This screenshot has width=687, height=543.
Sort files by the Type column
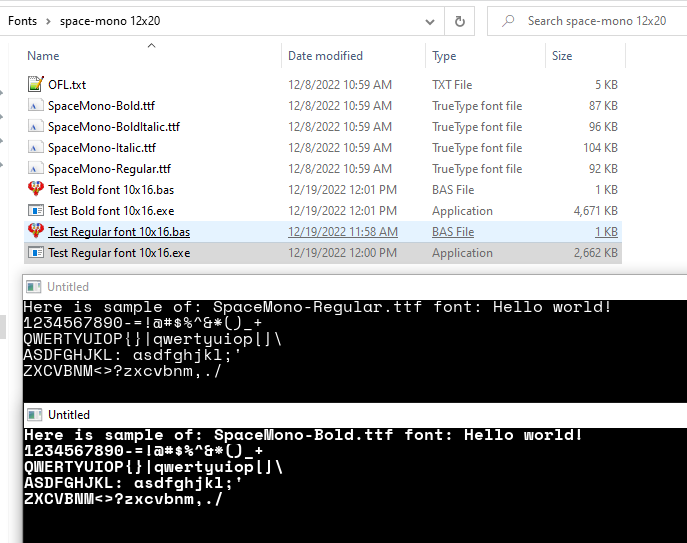[444, 56]
